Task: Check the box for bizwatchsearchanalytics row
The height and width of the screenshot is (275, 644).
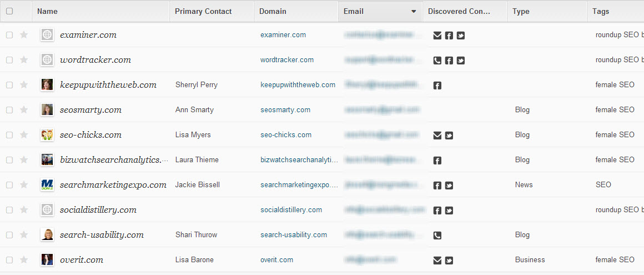Action: (9, 160)
